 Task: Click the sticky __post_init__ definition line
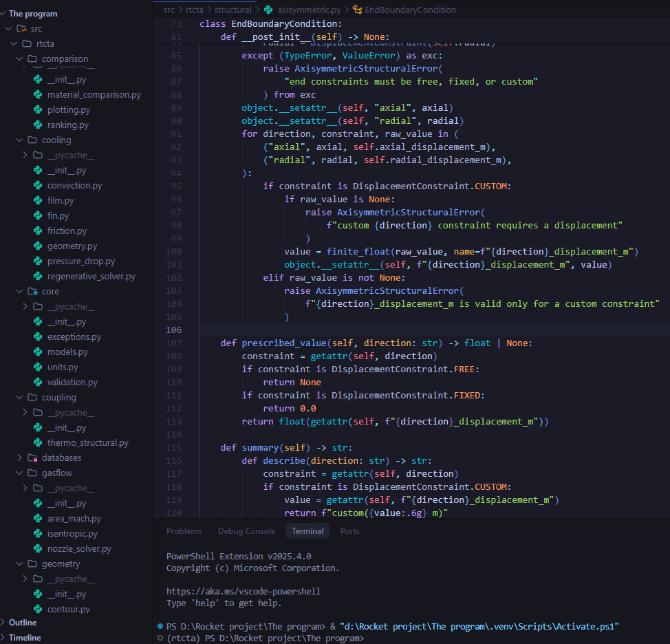tap(305, 37)
